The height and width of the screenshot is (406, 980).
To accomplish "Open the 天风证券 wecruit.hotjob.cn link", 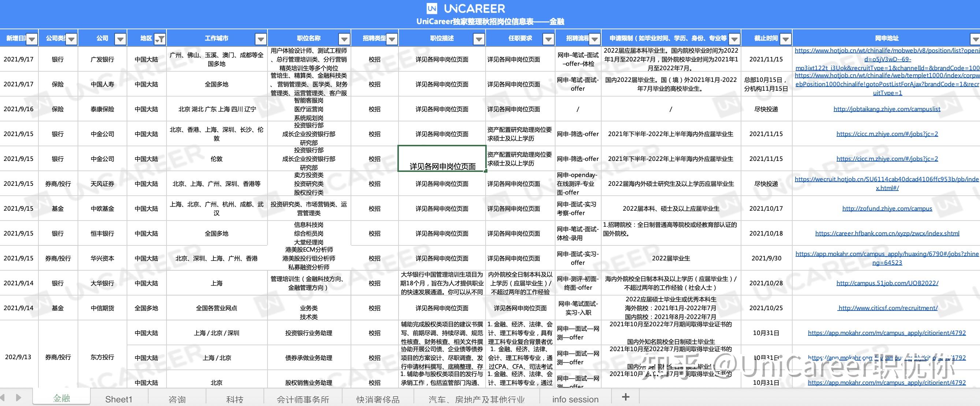I will pos(887,184).
